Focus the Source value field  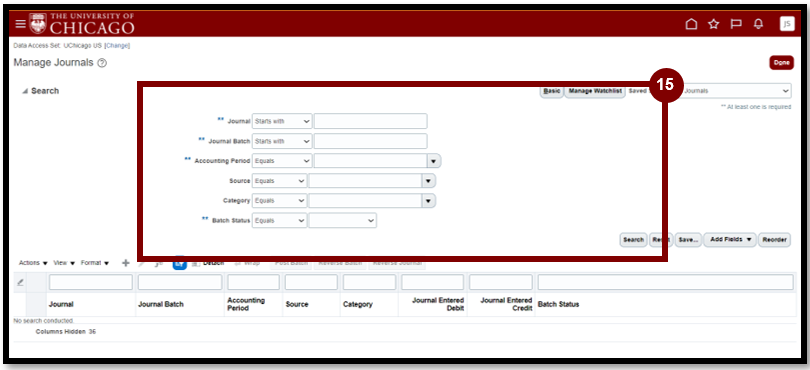coord(365,181)
